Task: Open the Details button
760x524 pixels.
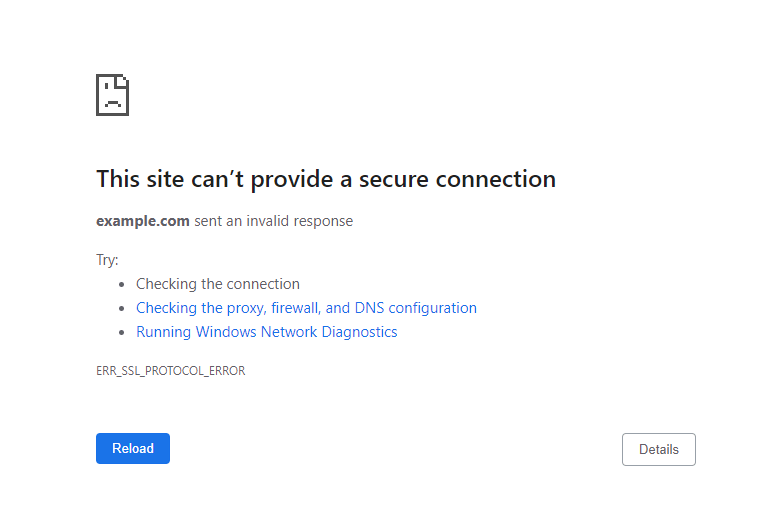Action: pos(658,449)
